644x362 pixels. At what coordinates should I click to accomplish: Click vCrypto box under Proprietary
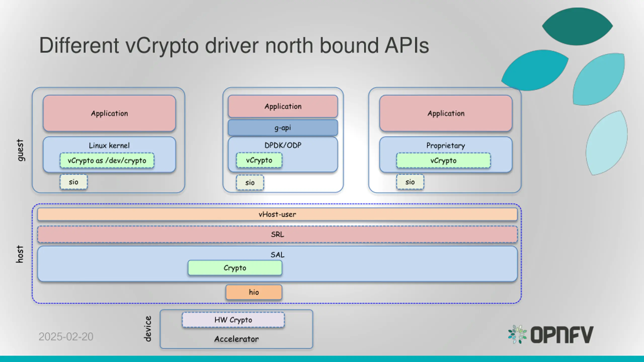tap(443, 160)
